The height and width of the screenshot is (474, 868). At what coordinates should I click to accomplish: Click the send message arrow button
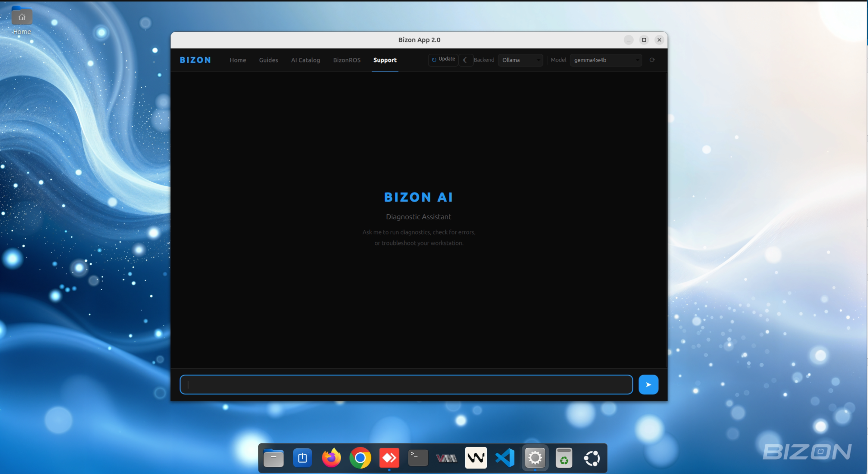[x=648, y=384]
